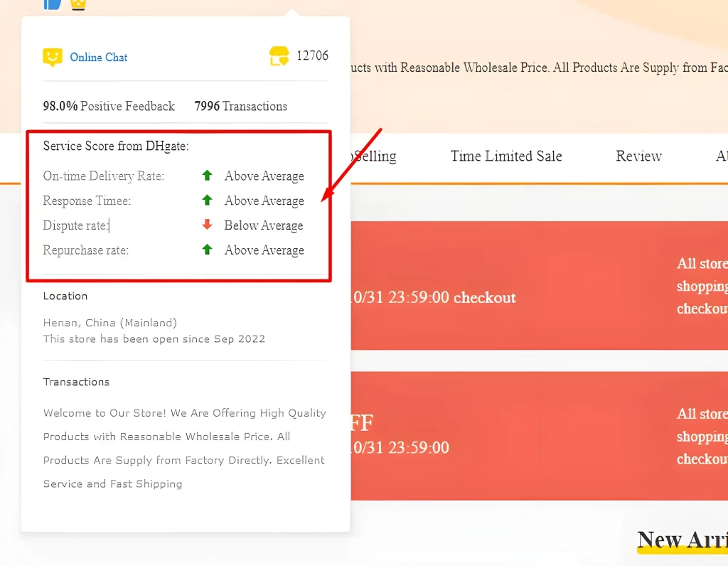Click the Henan, China (Mainland) text

[x=110, y=323]
